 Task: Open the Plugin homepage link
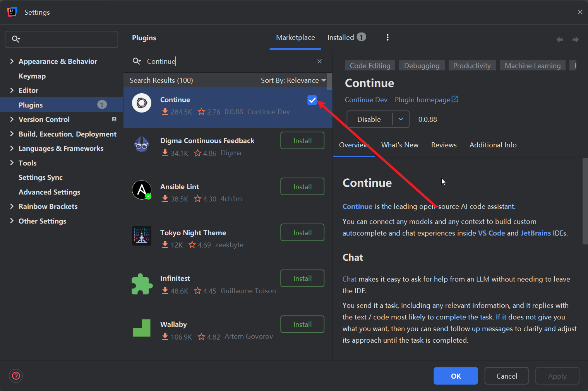pos(422,99)
